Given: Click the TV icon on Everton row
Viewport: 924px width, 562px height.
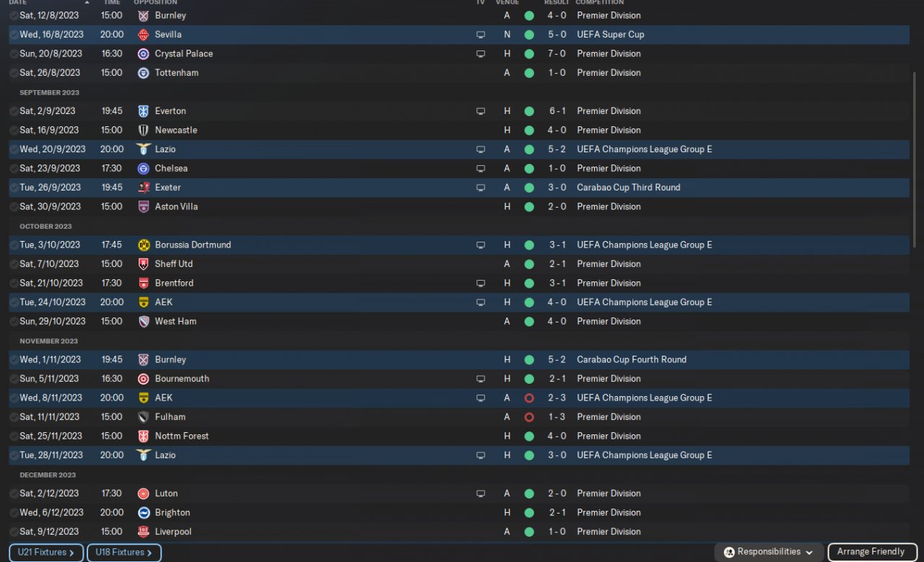Looking at the screenshot, I should tap(481, 111).
